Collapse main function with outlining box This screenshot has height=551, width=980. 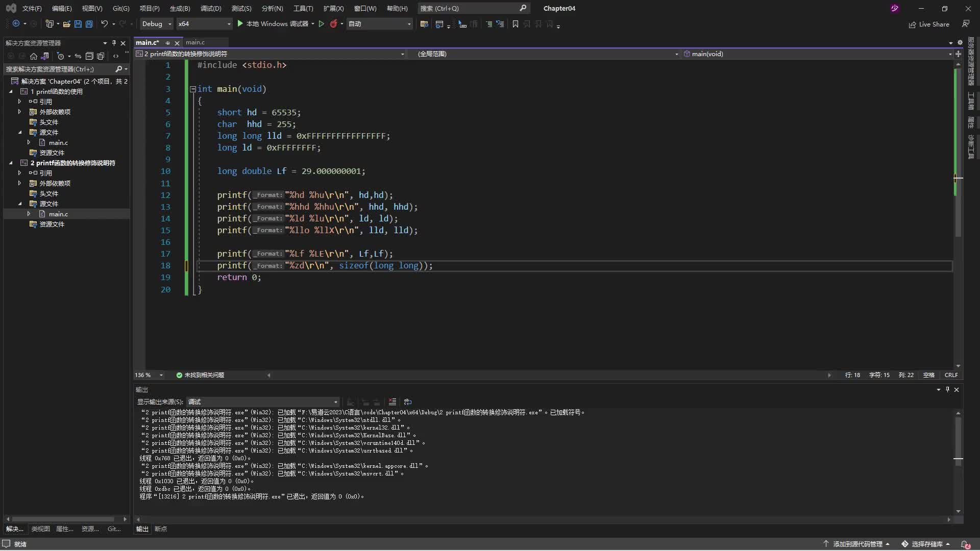point(193,89)
